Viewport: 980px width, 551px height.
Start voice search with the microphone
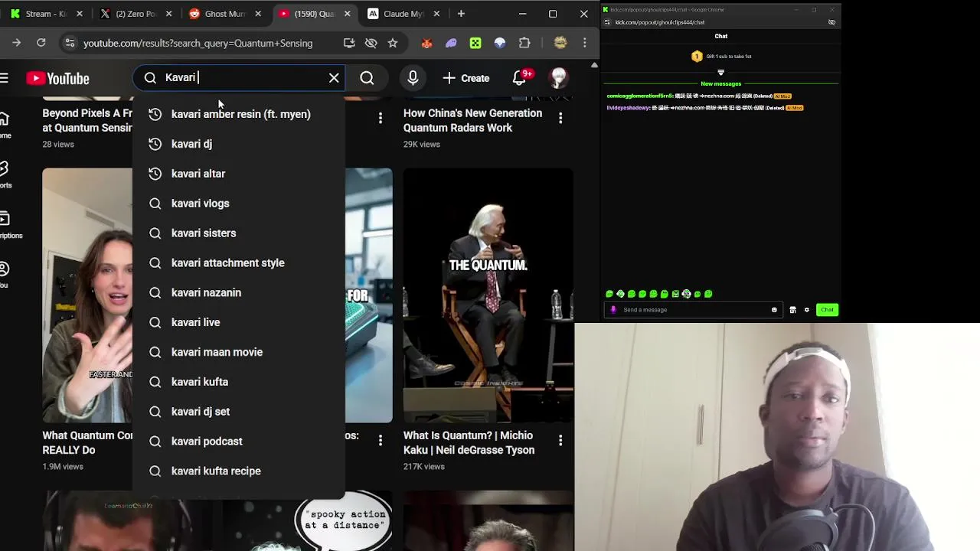(x=413, y=78)
